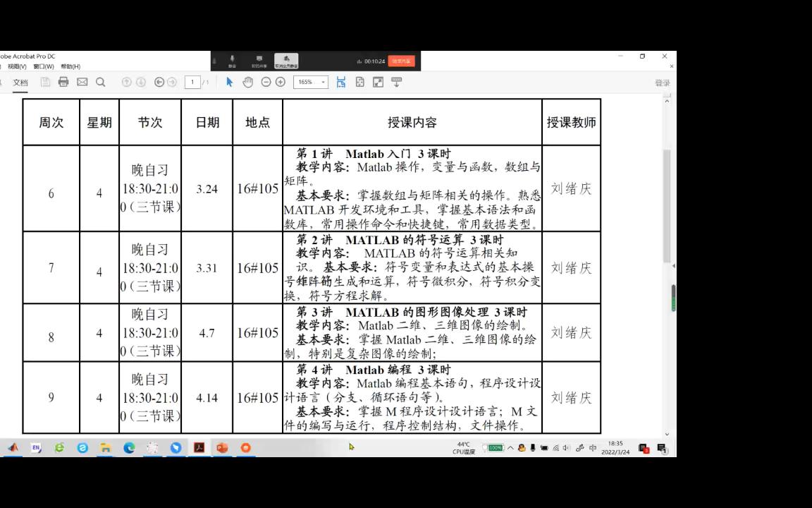The width and height of the screenshot is (812, 508).
Task: Enable 屏幕共享 from the meeting bar
Action: point(258,59)
